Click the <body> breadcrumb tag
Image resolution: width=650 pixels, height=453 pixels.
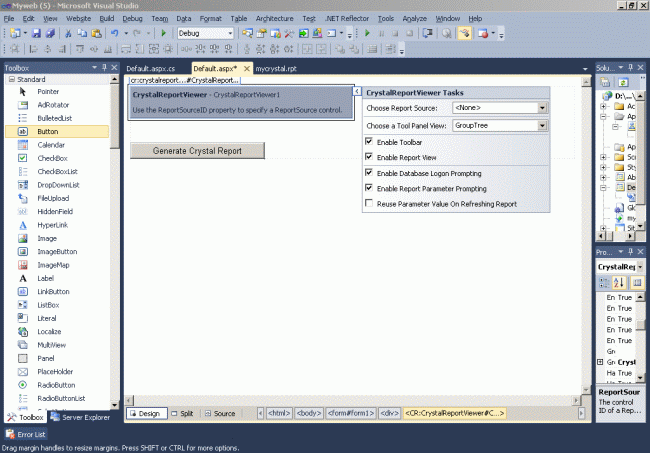coord(309,413)
